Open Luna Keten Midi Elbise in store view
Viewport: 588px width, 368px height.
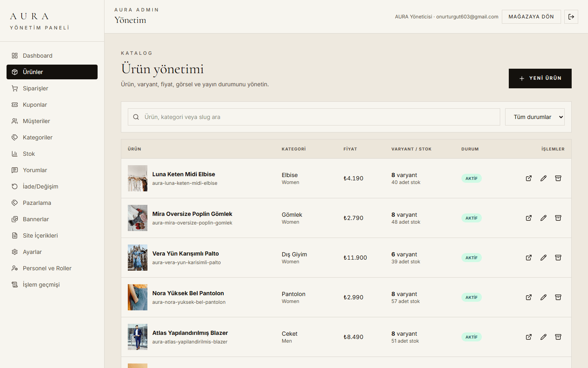[x=529, y=178]
